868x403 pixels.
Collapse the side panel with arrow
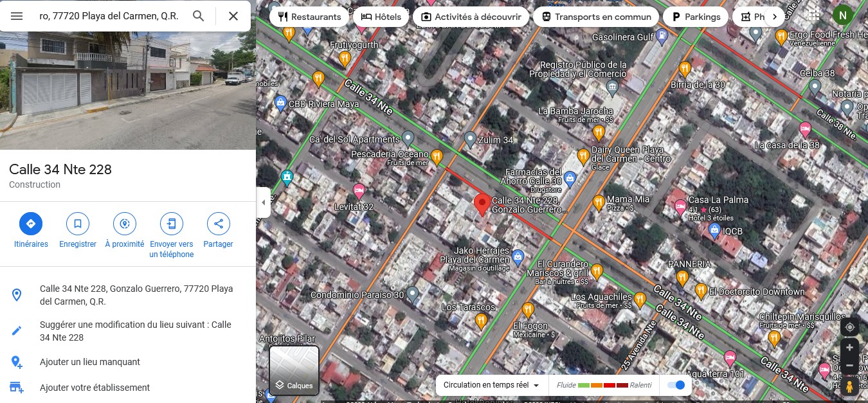tap(263, 202)
